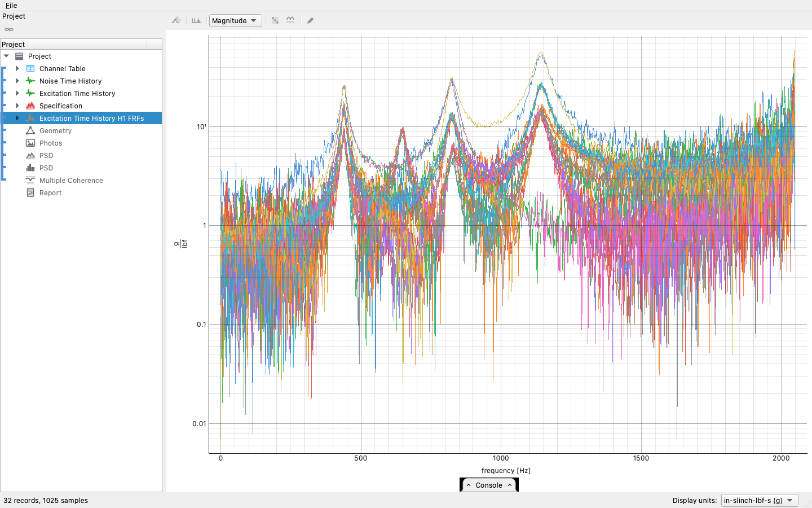Collapse the root Project tree node
Viewport: 812px width, 508px height.
point(6,56)
